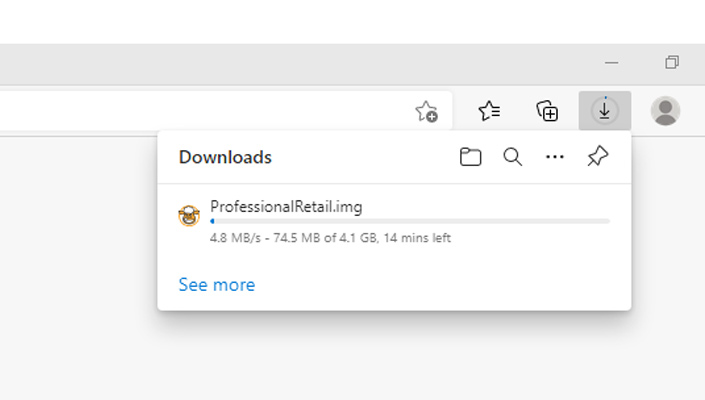Viewport: 705px width, 400px height.
Task: Expand the more options ellipsis menu
Action: (x=555, y=157)
